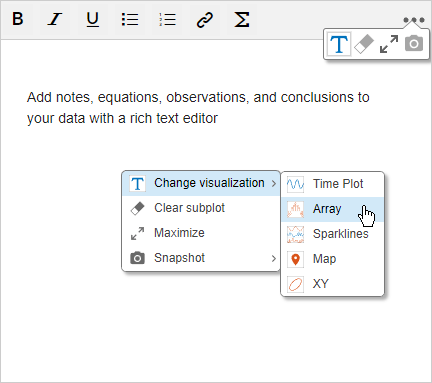
Task: Open the Snapshot menu entry
Action: pos(201,258)
